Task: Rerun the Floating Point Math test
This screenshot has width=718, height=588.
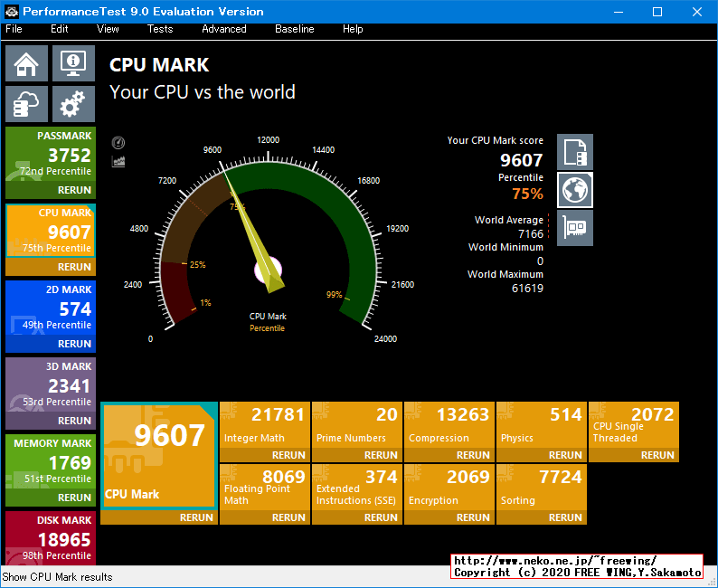Action: coord(265,517)
